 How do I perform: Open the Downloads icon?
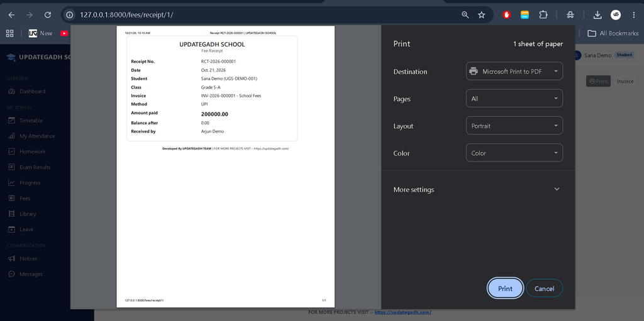(597, 15)
